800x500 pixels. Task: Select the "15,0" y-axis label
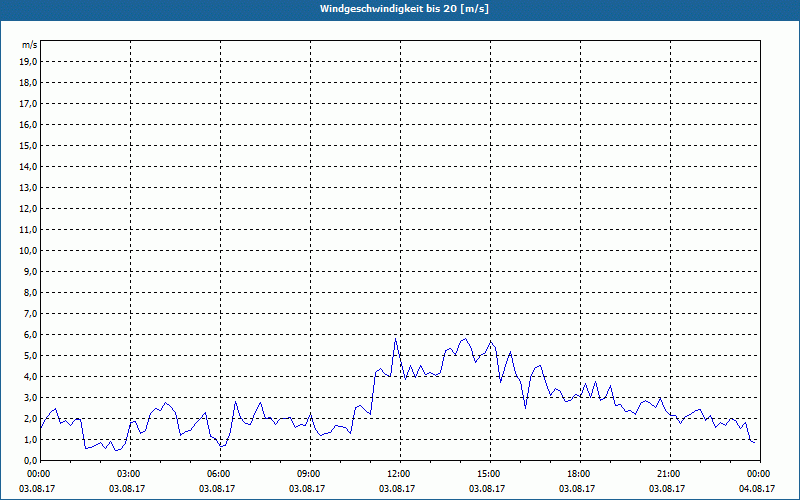pyautogui.click(x=28, y=145)
